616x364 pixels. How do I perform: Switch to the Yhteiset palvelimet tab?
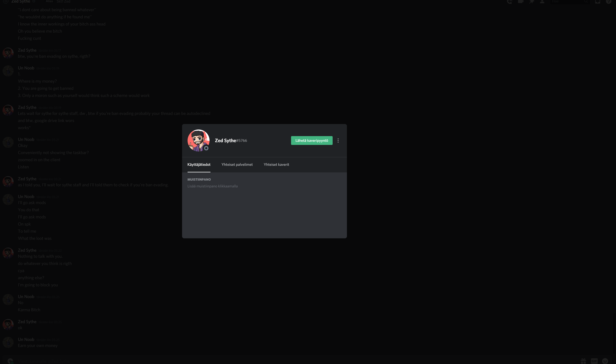(237, 165)
